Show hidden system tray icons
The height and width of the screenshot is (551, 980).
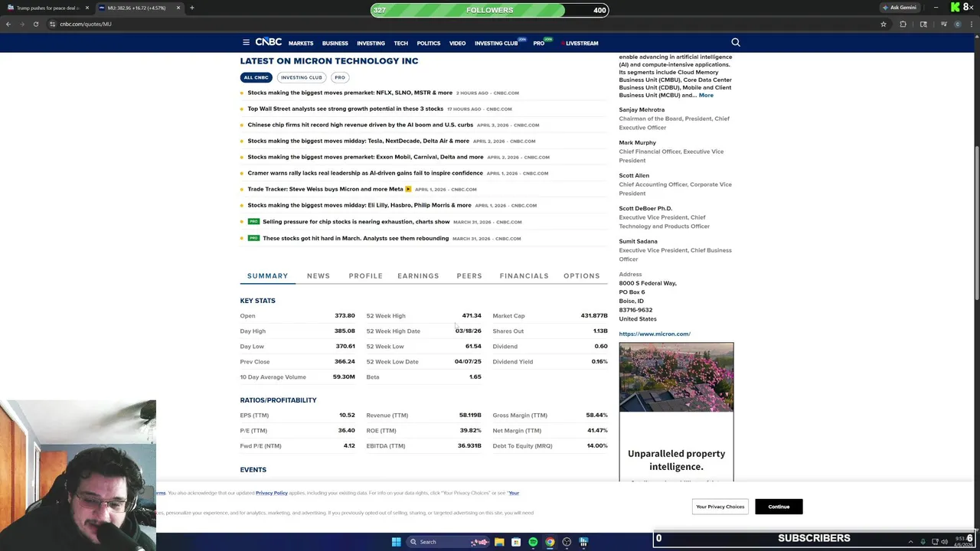coord(910,542)
